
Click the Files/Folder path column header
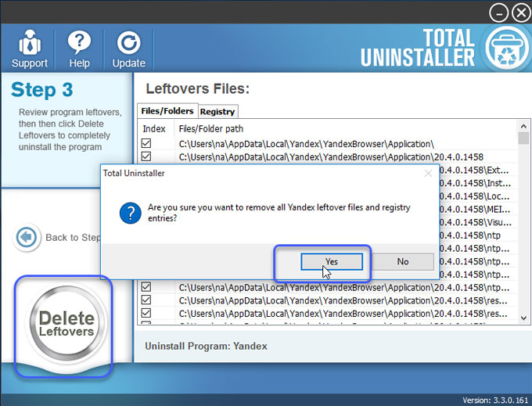coord(211,129)
